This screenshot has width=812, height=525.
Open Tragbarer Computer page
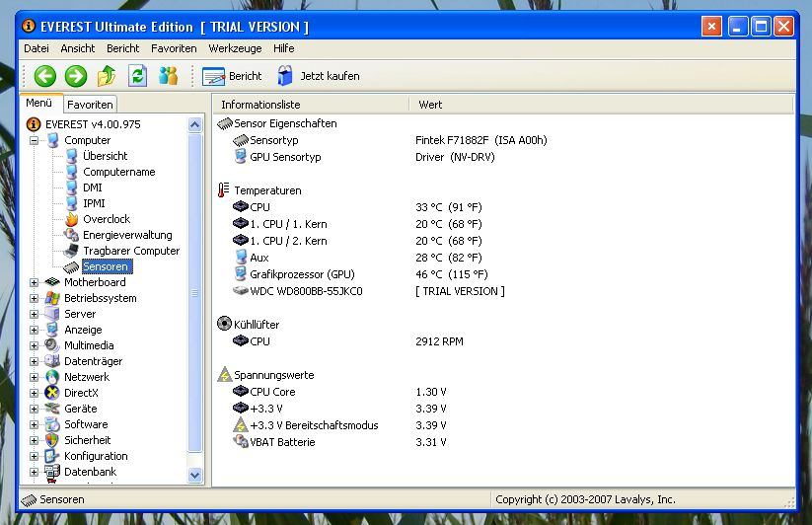(131, 251)
